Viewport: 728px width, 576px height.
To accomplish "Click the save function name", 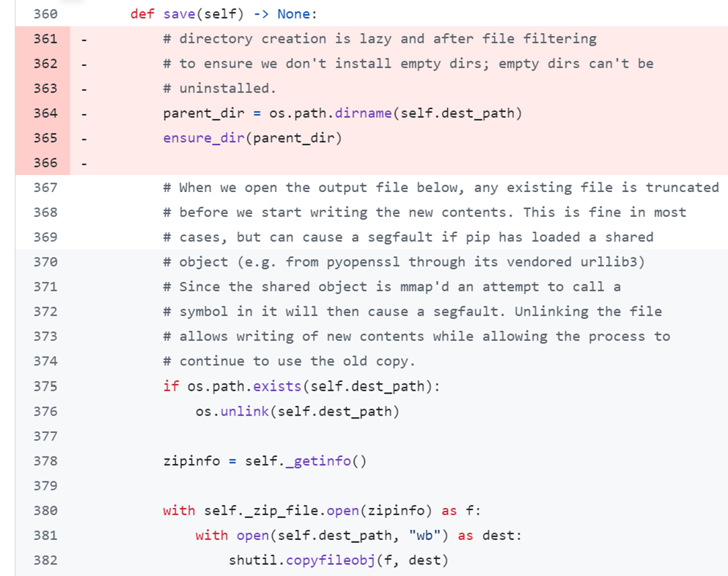I will (x=179, y=14).
